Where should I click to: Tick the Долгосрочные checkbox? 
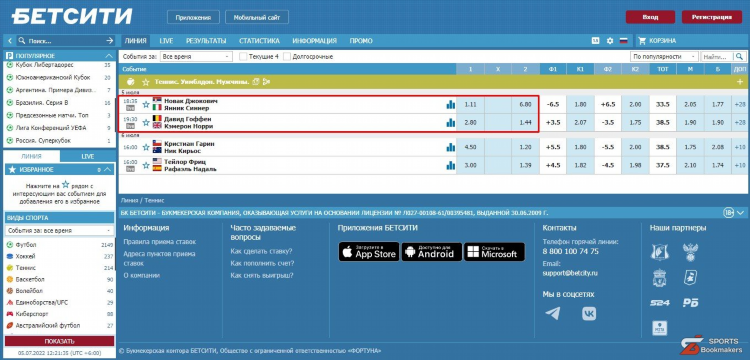[x=287, y=56]
